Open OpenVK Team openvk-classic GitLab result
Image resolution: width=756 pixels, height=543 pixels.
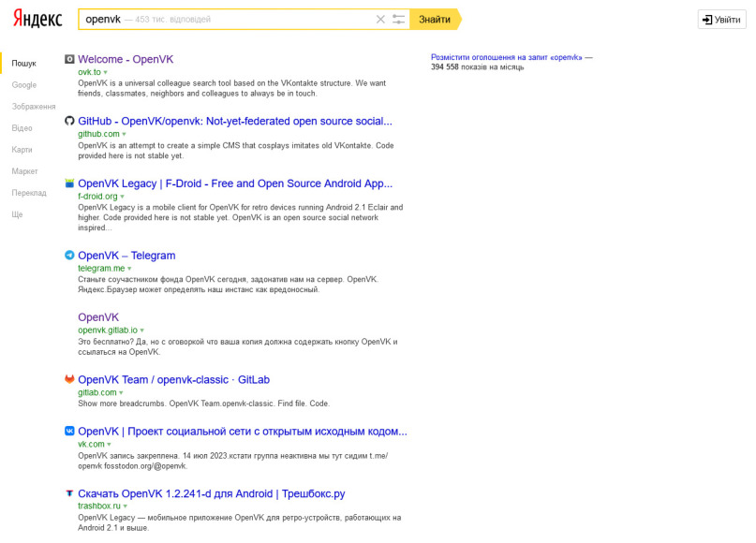tap(174, 380)
